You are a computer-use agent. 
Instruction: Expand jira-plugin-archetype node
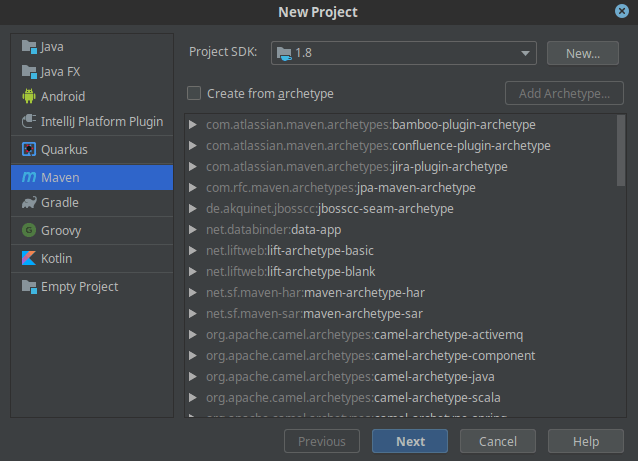pyautogui.click(x=193, y=167)
